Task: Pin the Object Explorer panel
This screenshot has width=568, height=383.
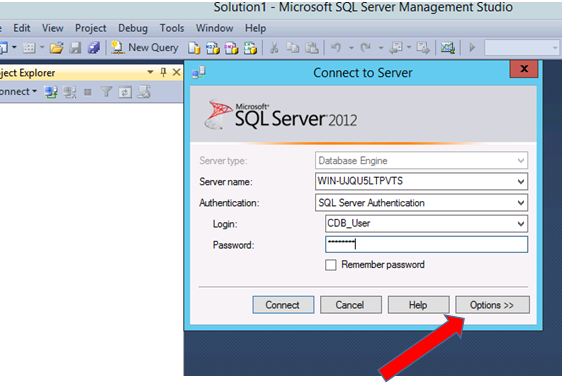Action: point(163,72)
